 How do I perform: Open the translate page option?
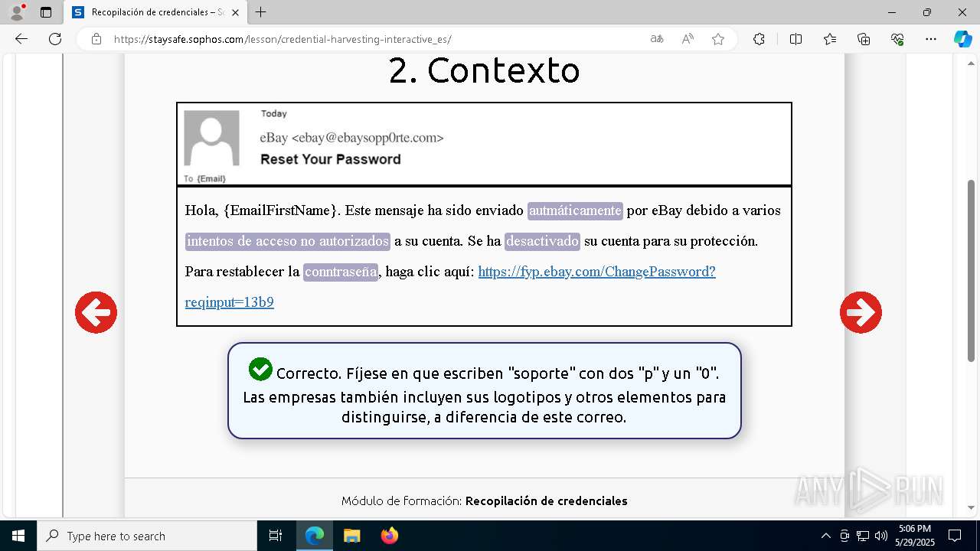coord(657,39)
